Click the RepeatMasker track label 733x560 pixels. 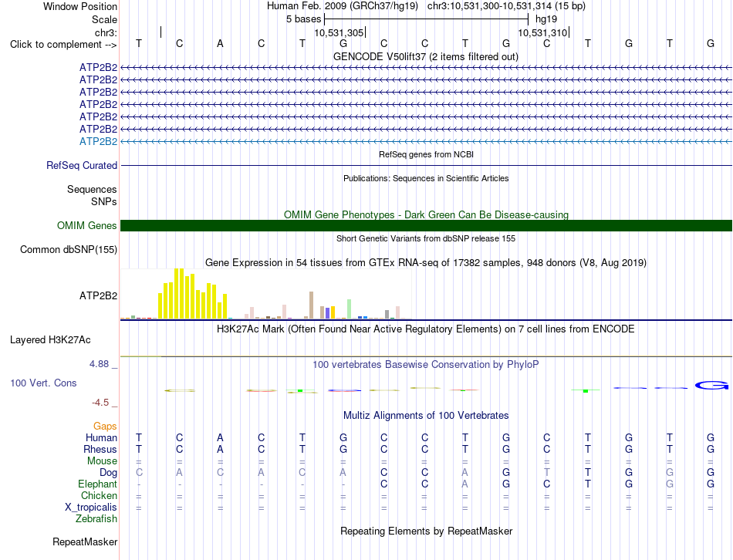pos(85,541)
